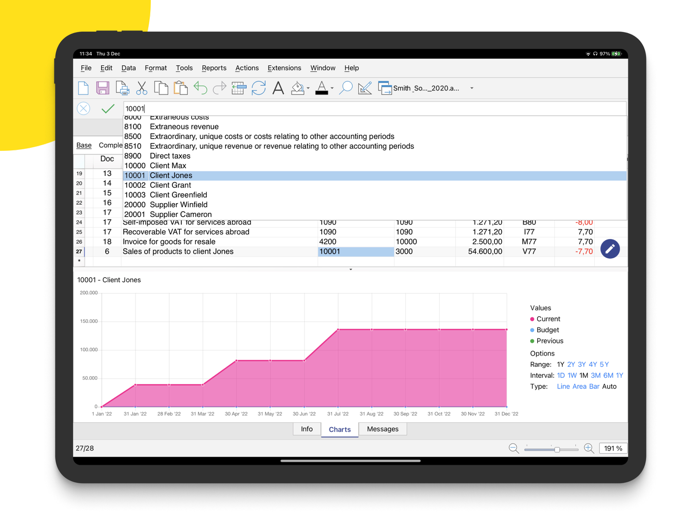Open the Window menu
Viewport: 700px width, 525px height.
(323, 68)
